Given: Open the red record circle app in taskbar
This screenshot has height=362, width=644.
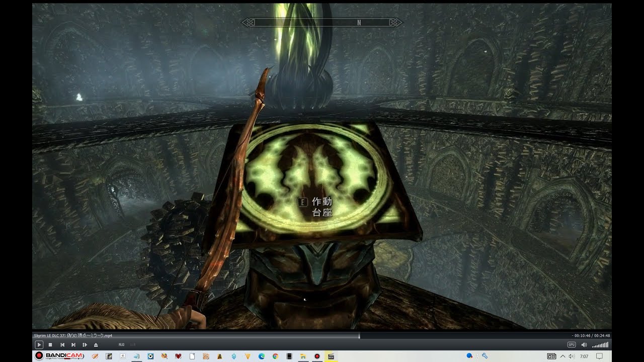Looking at the screenshot, I should (317, 356).
